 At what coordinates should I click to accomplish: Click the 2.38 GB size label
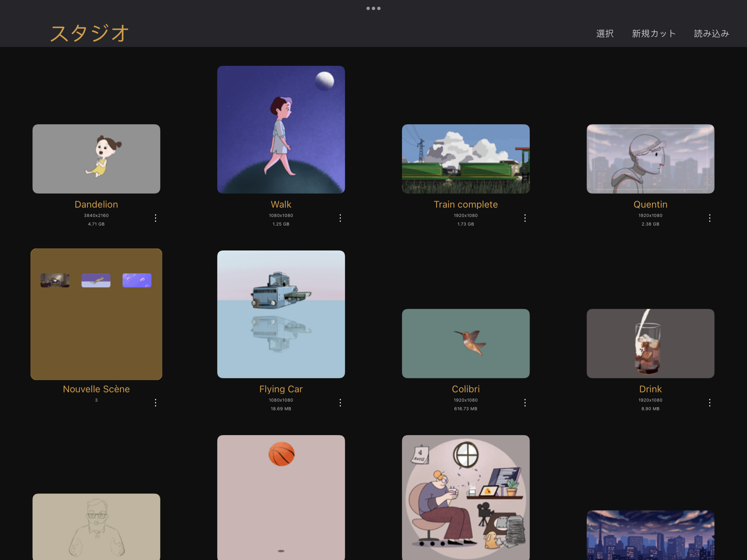(x=650, y=224)
